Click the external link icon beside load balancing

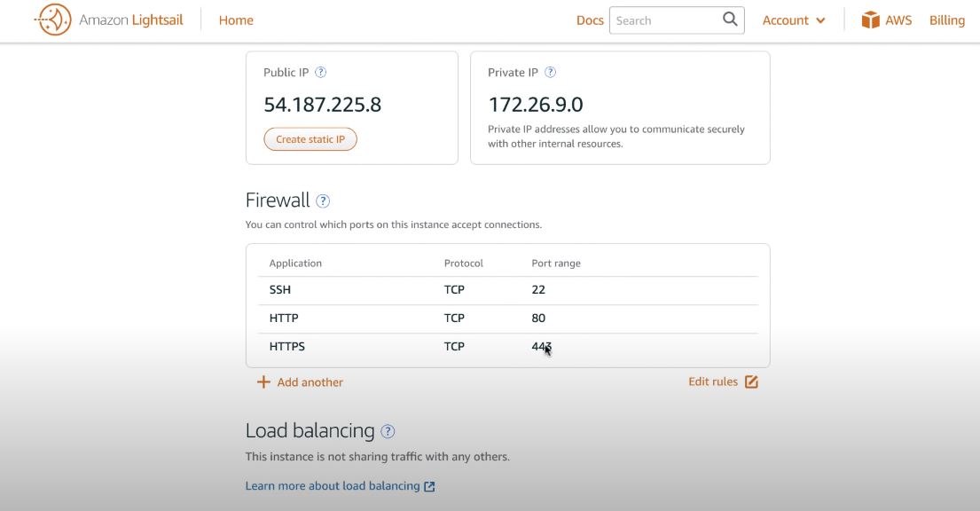[429, 486]
